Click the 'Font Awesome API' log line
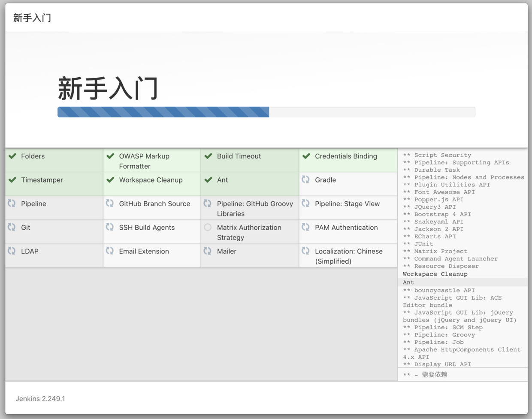This screenshot has height=419, width=532. 439,192
